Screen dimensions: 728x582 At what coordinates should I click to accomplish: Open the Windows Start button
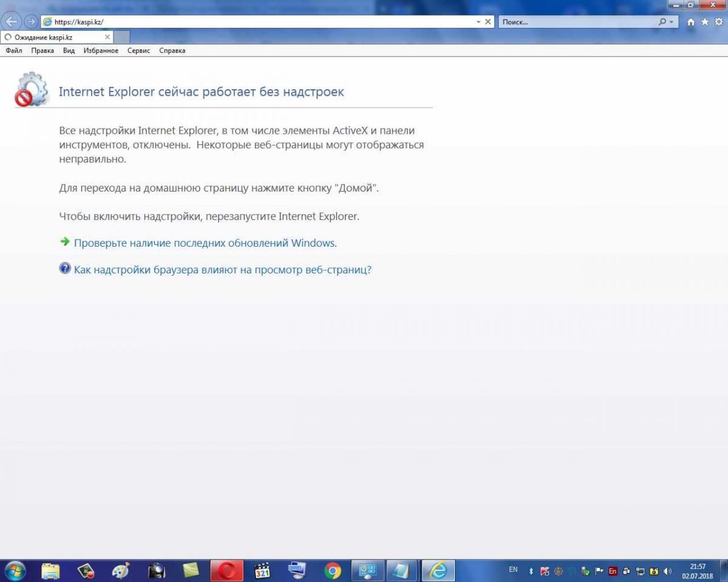(15, 571)
